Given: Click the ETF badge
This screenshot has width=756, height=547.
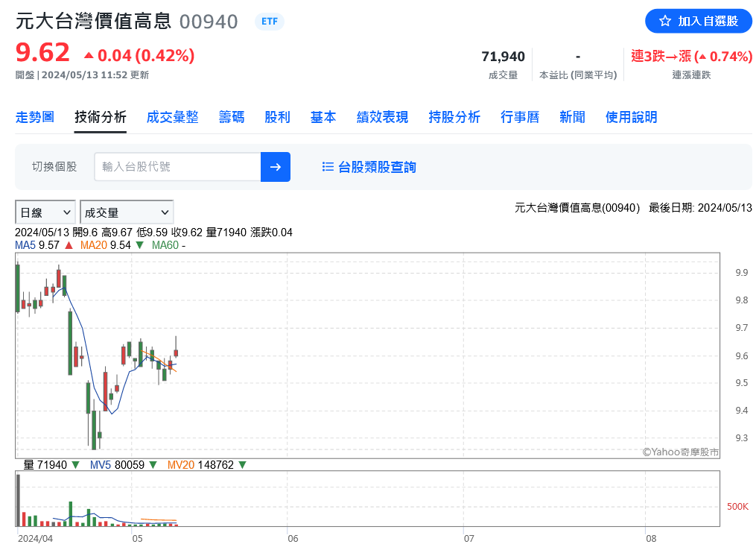Looking at the screenshot, I should click(270, 22).
